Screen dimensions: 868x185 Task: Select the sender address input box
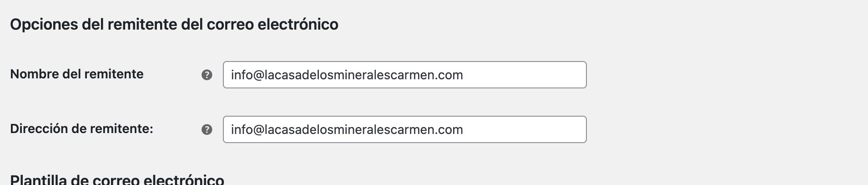coord(404,129)
